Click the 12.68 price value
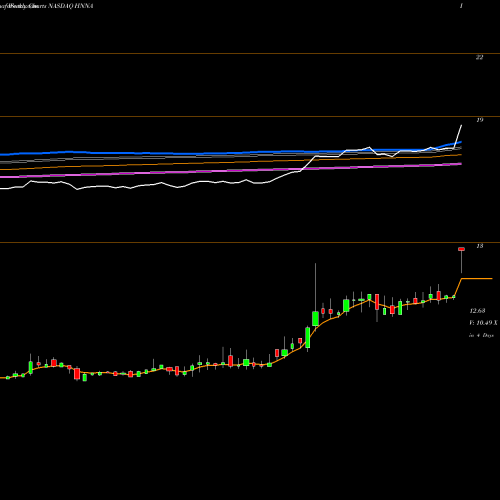 click(x=477, y=311)
